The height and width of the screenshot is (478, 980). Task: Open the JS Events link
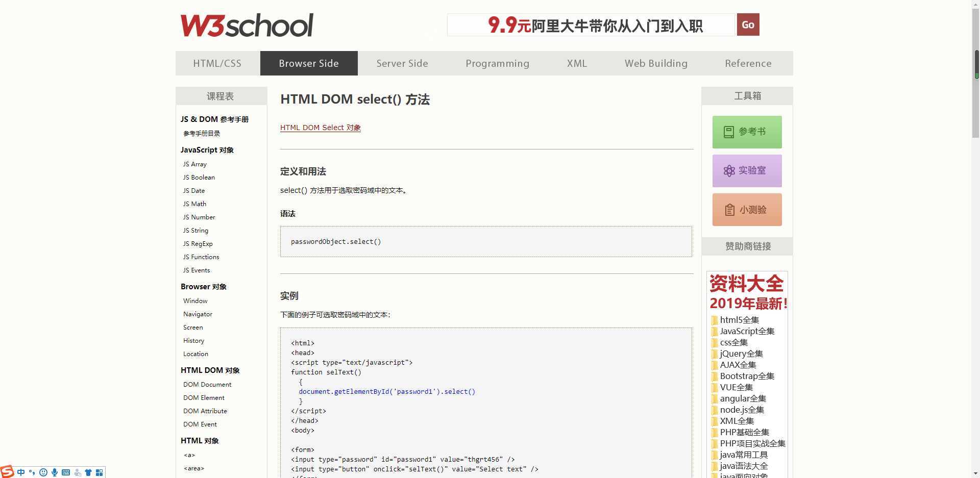click(197, 270)
